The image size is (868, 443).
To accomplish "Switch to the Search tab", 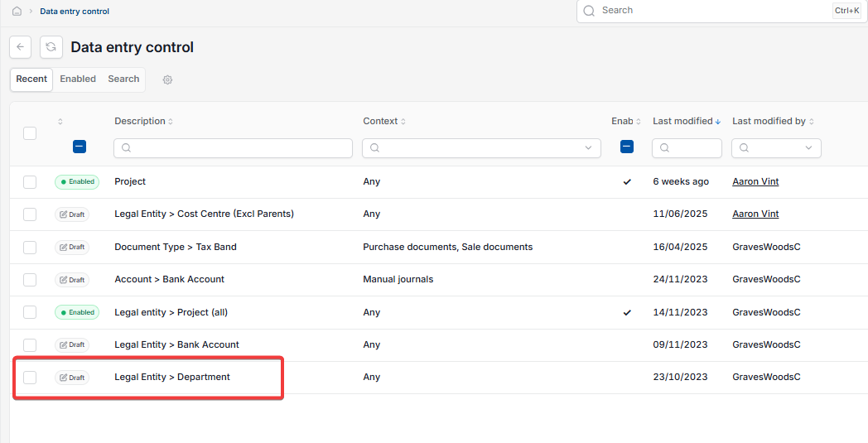I will [x=123, y=79].
